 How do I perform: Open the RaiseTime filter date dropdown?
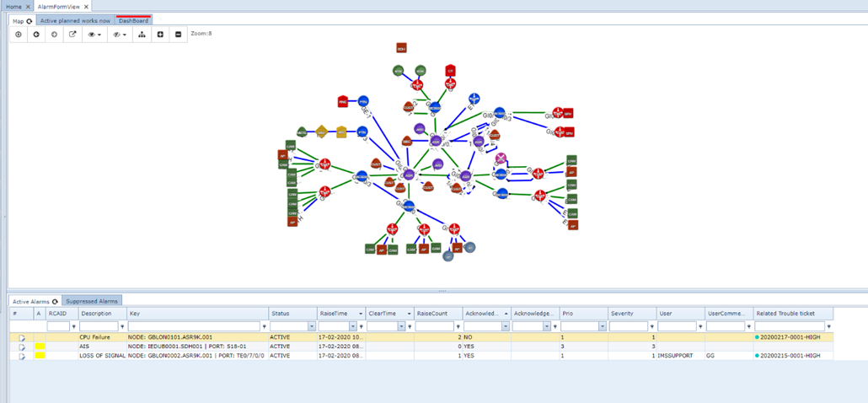click(361, 326)
